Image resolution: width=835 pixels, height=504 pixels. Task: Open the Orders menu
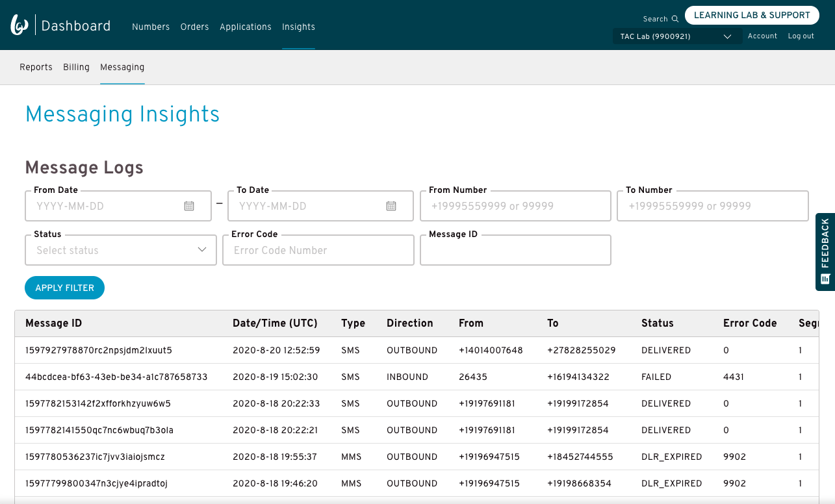(195, 27)
